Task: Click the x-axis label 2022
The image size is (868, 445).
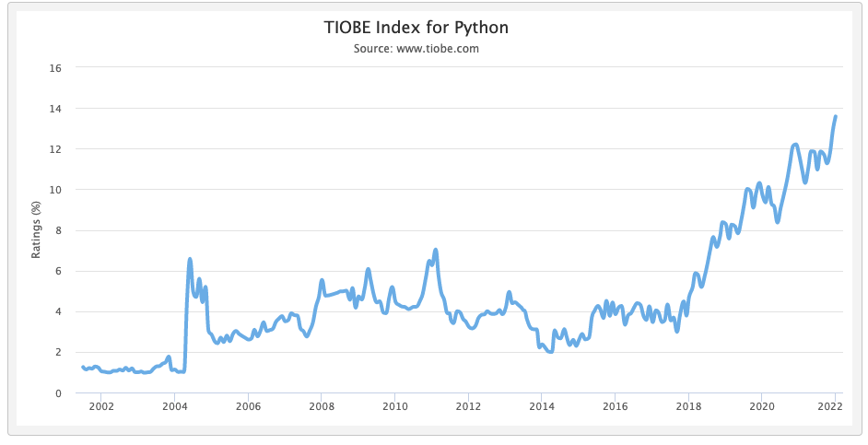Action: pyautogui.click(x=830, y=406)
